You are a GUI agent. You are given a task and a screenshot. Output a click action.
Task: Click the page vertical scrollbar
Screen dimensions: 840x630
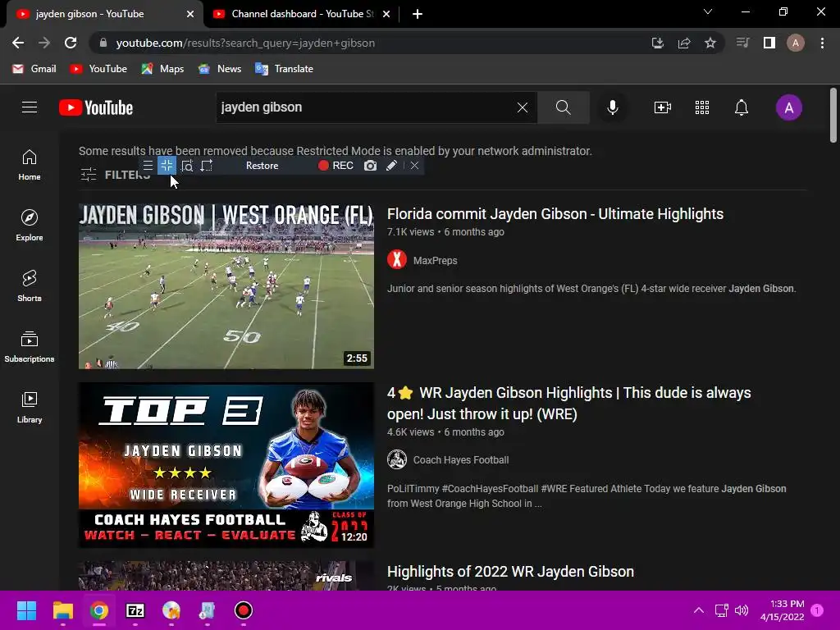click(833, 115)
